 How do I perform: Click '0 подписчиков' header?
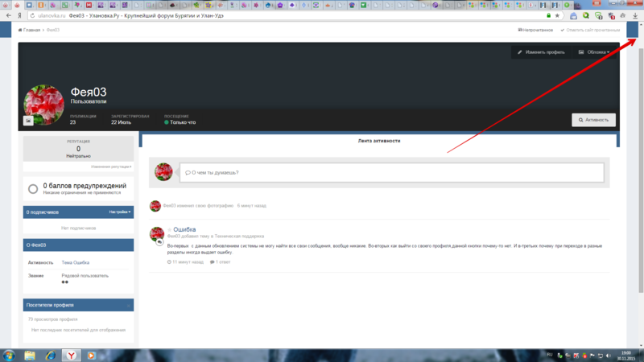[43, 212]
